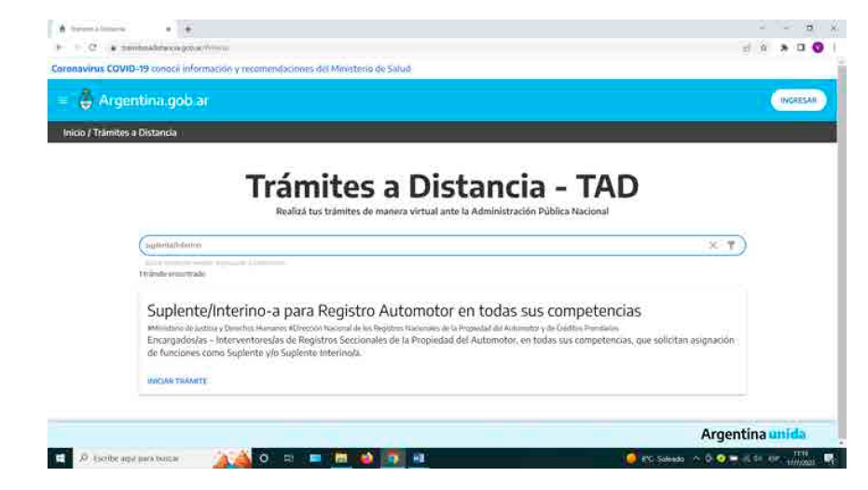The width and height of the screenshot is (868, 490).
Task: Click the INICIAR TRÁMITE link
Action: coord(176,381)
